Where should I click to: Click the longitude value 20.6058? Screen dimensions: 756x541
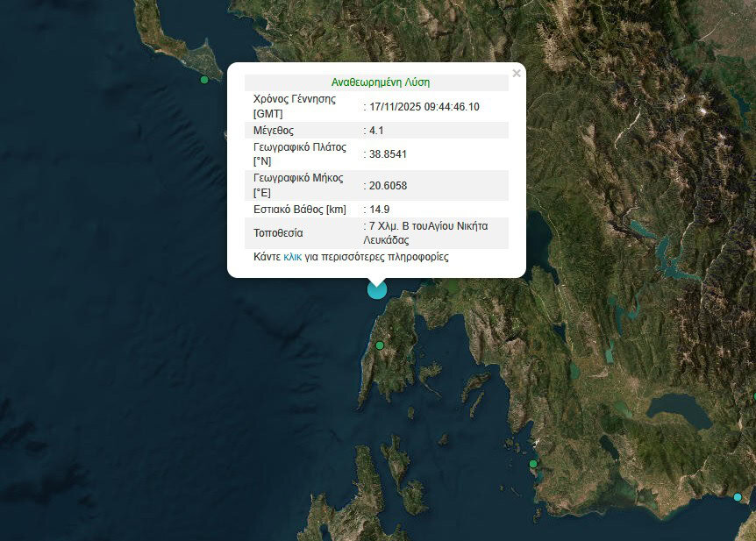pyautogui.click(x=388, y=185)
